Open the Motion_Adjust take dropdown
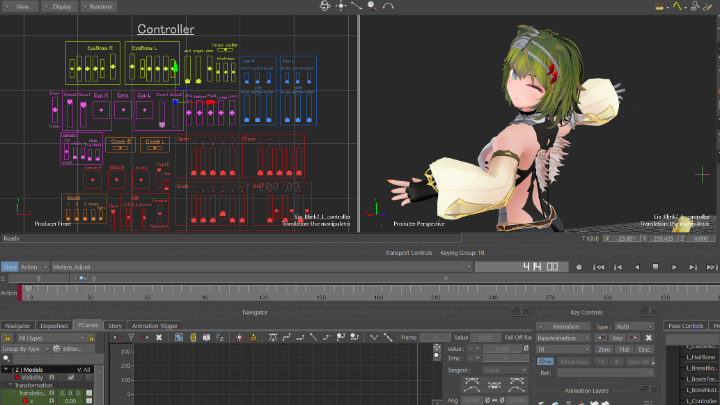This screenshot has height=405, width=720. [261, 267]
